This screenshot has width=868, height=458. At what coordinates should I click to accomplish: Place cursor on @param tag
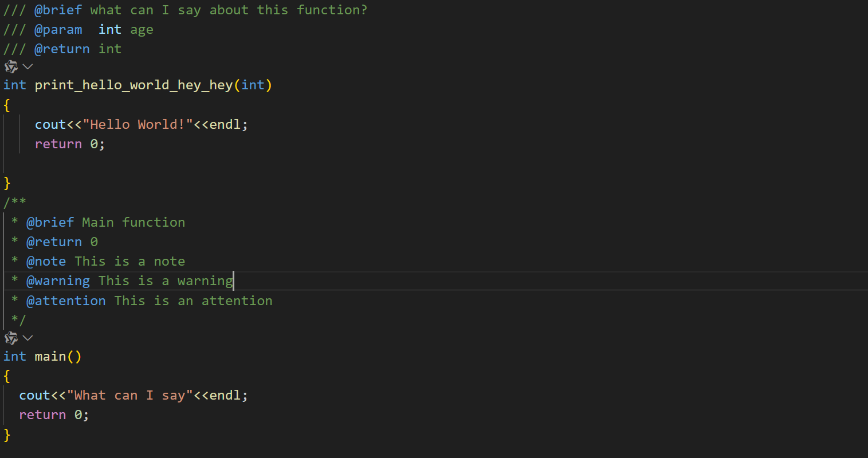point(58,30)
